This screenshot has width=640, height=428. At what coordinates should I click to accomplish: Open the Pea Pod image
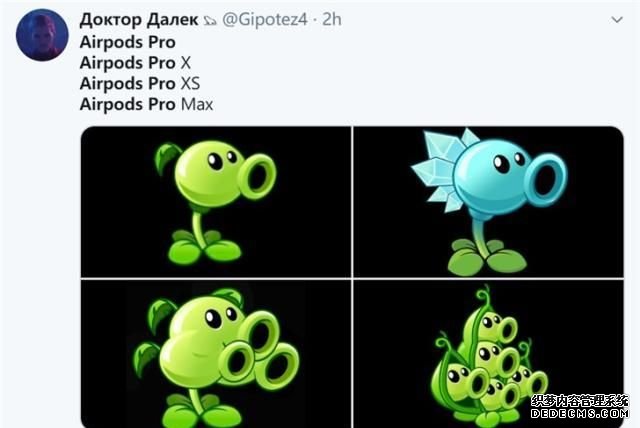489,354
